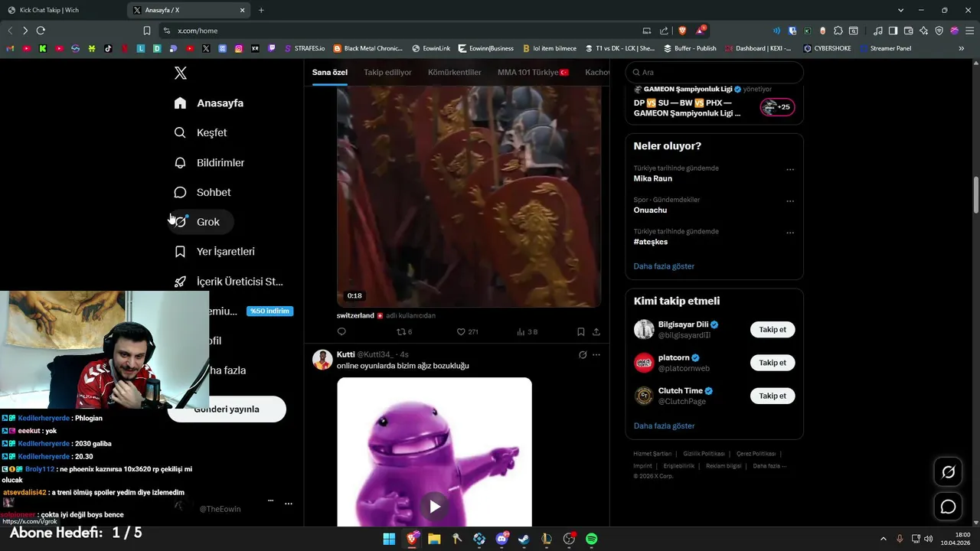Screen dimensions: 980x551
Task: Open the floating messages button
Action: coord(948,507)
